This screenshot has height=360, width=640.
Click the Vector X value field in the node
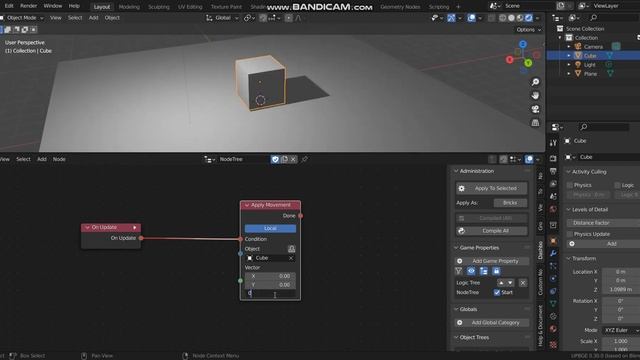tap(270, 276)
